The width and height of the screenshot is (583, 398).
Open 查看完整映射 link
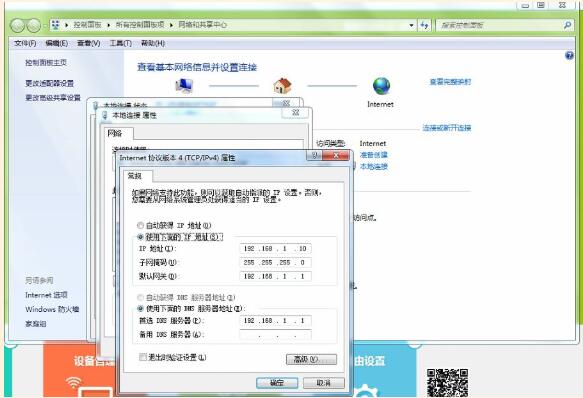(450, 82)
